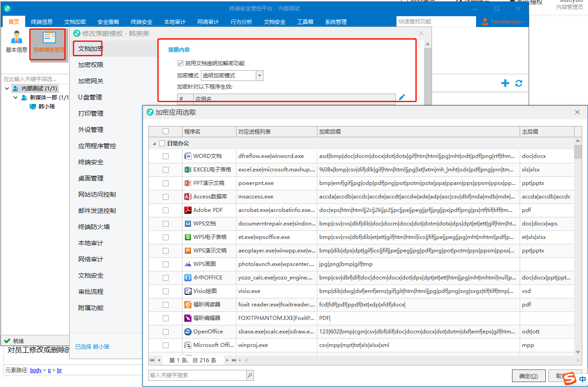Click the search magnifier icon in dialog
The width and height of the screenshot is (588, 387).
click(x=250, y=375)
